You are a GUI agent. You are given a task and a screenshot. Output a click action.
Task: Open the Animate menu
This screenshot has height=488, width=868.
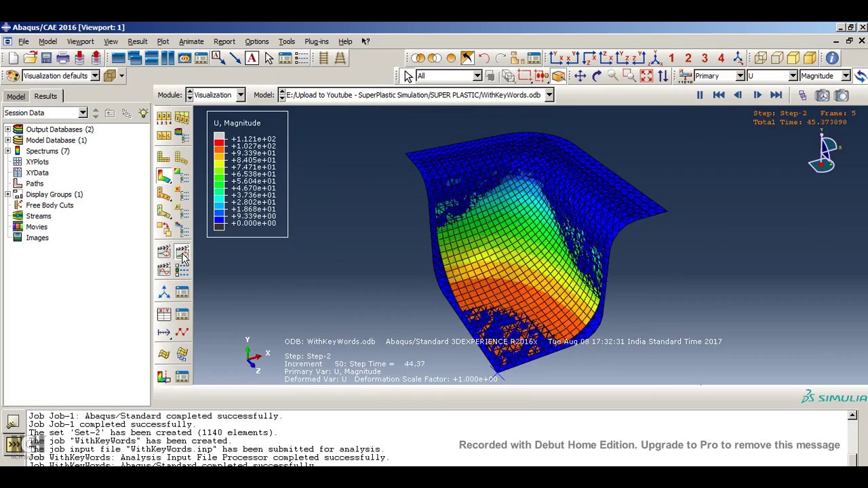(x=191, y=41)
